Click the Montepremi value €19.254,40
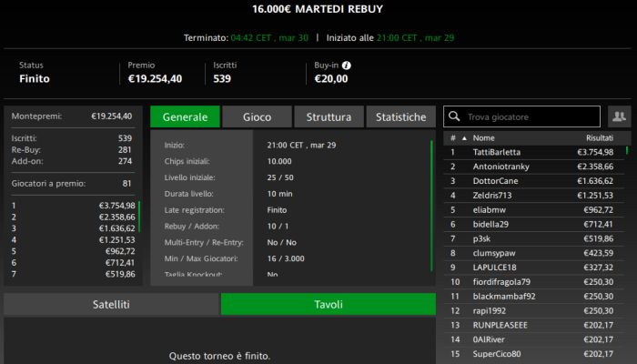The height and width of the screenshot is (364, 637). [x=112, y=116]
